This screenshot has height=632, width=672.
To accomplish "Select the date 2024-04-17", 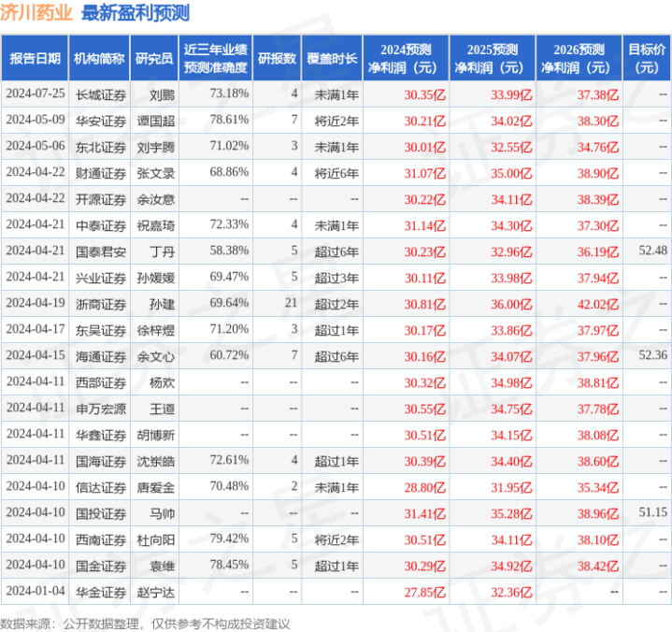I will (x=36, y=329).
